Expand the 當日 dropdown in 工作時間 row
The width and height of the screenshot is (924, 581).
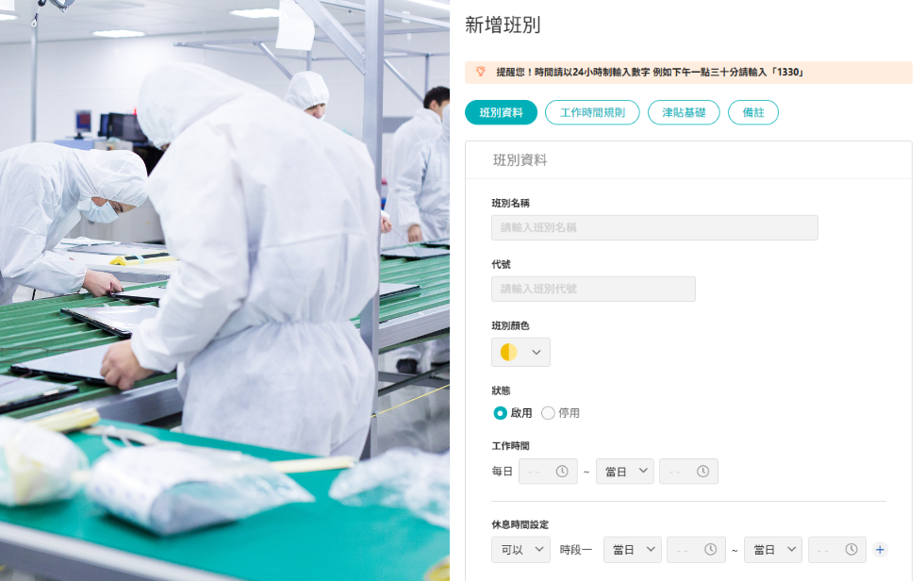coord(625,472)
